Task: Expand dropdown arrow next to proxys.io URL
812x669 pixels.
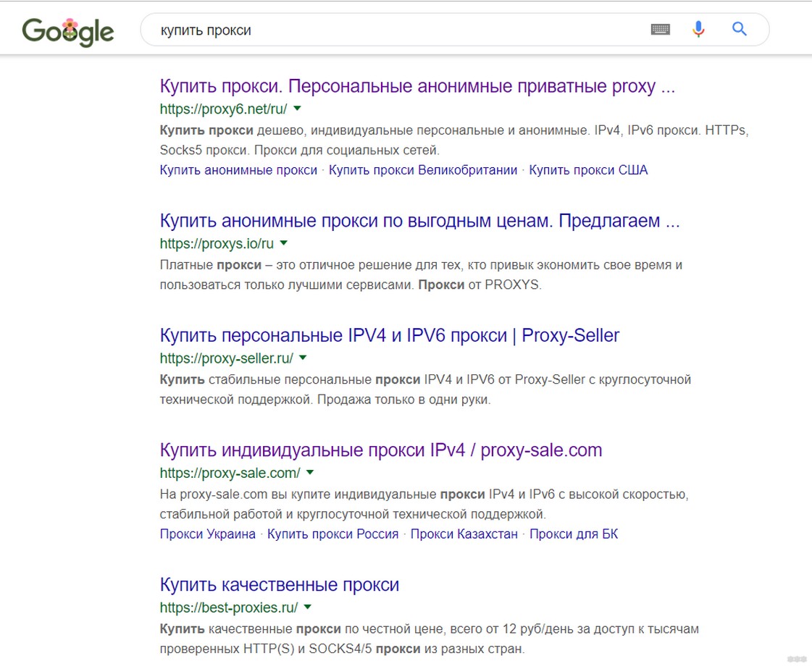Action: (284, 243)
